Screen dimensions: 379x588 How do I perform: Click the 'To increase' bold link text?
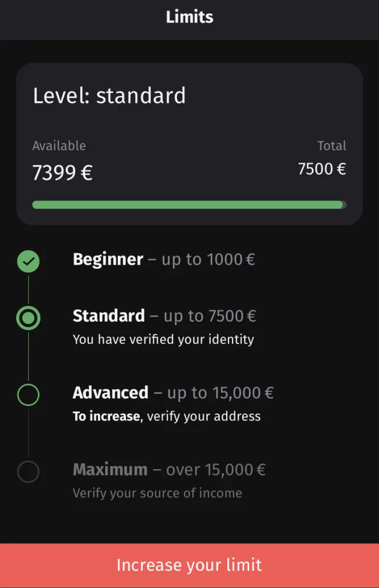pyautogui.click(x=106, y=416)
